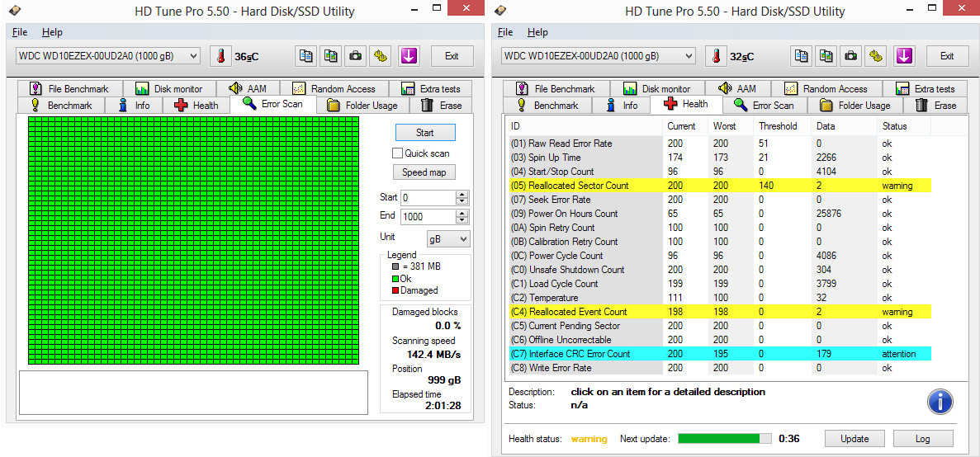
Task: Open the Unit gB dropdown
Action: [448, 238]
